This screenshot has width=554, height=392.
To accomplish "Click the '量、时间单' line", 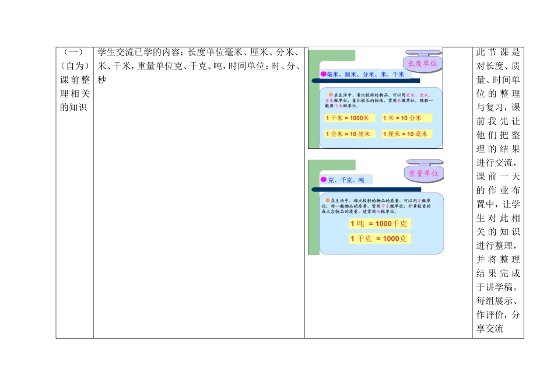I will (x=498, y=80).
